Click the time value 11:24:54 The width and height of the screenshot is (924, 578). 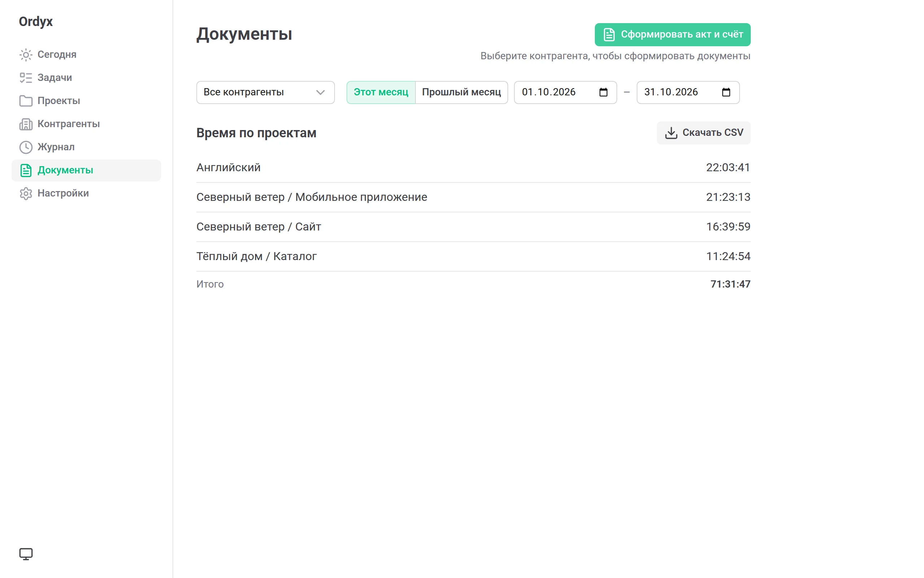tap(728, 256)
